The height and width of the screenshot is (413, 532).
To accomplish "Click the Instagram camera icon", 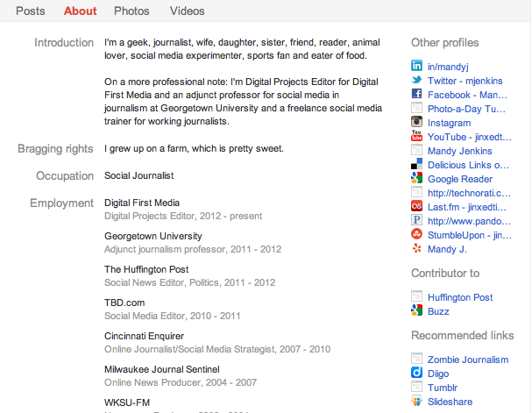I will (417, 123).
